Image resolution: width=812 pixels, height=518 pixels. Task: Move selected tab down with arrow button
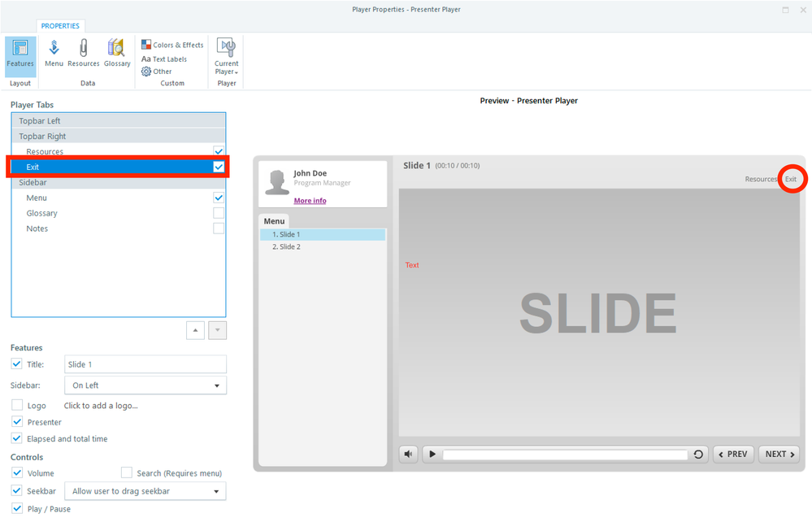[218, 330]
